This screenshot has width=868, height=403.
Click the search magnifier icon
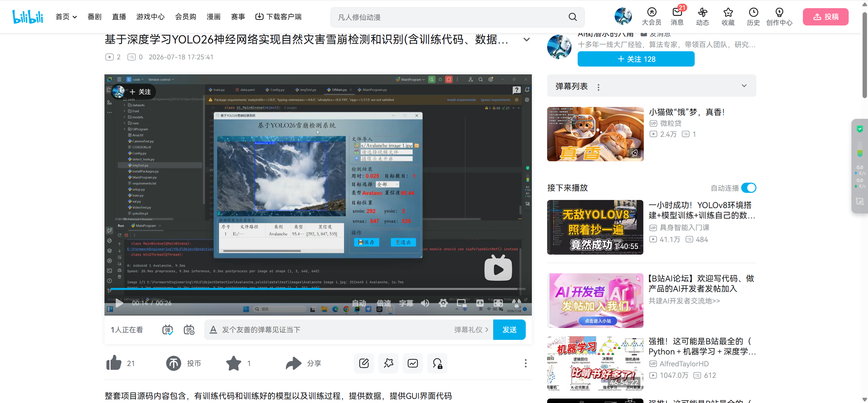pos(573,17)
